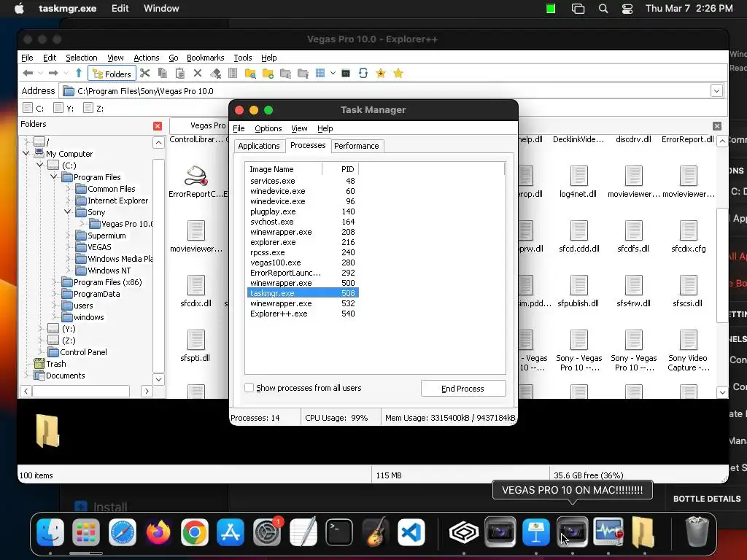The image size is (747, 560).
Task: Open the Back history dropdown arrow
Action: (x=40, y=74)
